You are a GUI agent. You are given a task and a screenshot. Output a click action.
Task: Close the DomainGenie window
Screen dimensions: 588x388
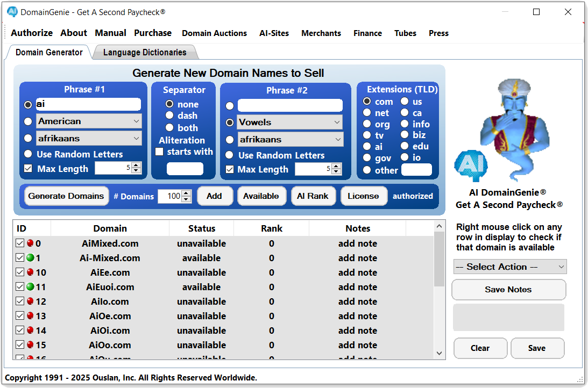click(568, 12)
